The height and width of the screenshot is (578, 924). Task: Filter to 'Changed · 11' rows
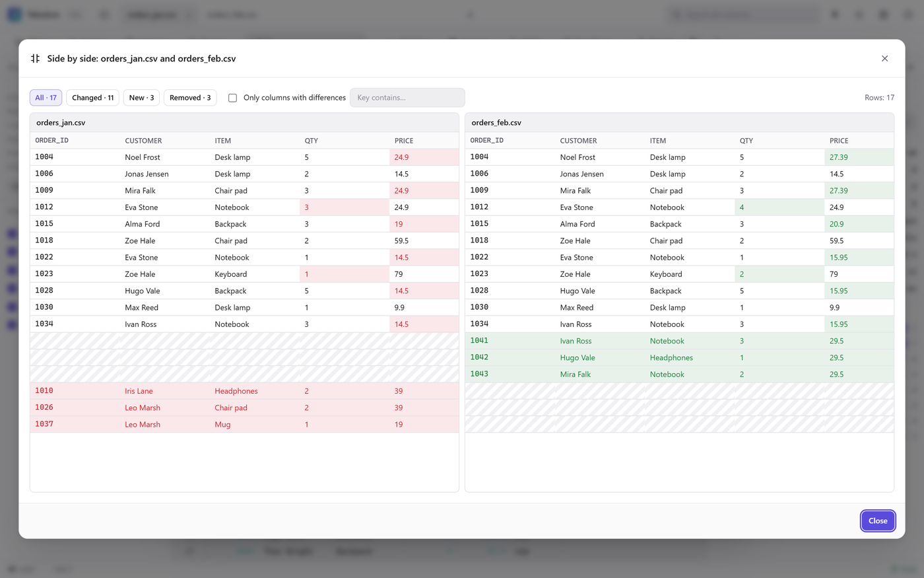[93, 98]
